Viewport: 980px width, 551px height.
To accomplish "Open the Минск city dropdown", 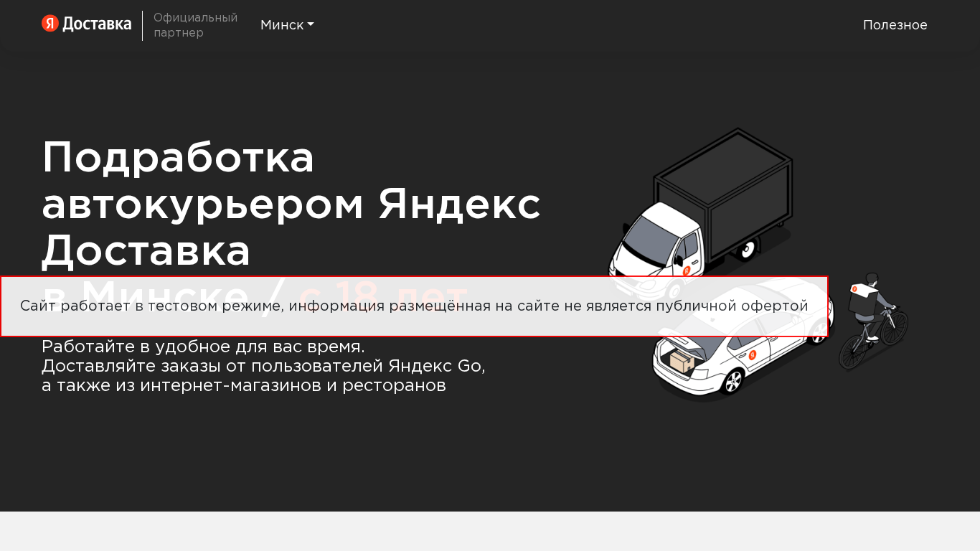I will 287,25.
